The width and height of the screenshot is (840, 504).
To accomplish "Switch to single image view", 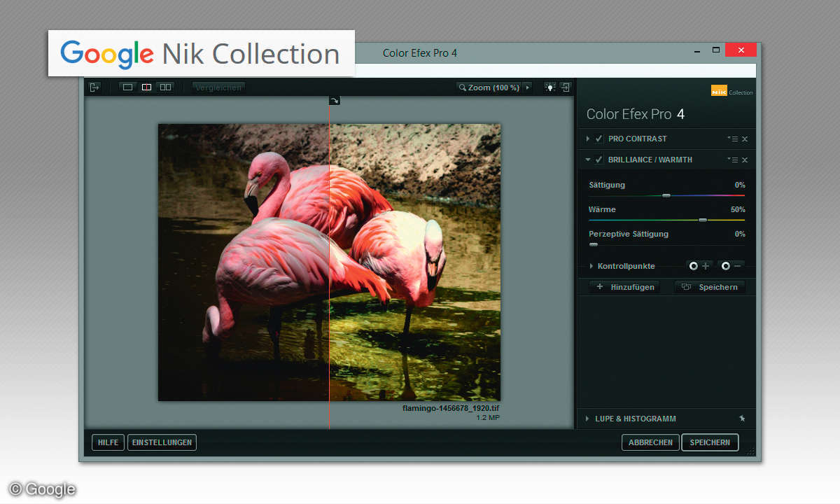I will [x=127, y=87].
